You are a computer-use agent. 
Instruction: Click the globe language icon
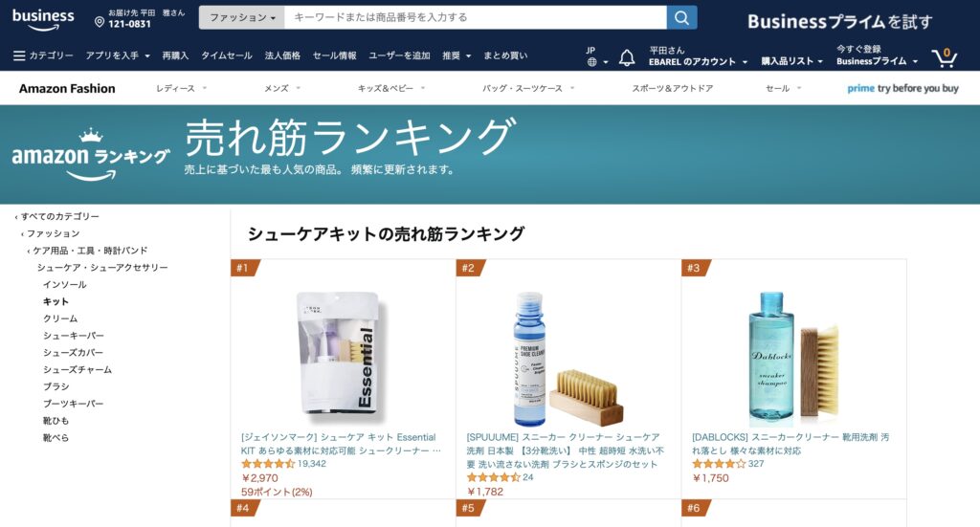tap(591, 62)
